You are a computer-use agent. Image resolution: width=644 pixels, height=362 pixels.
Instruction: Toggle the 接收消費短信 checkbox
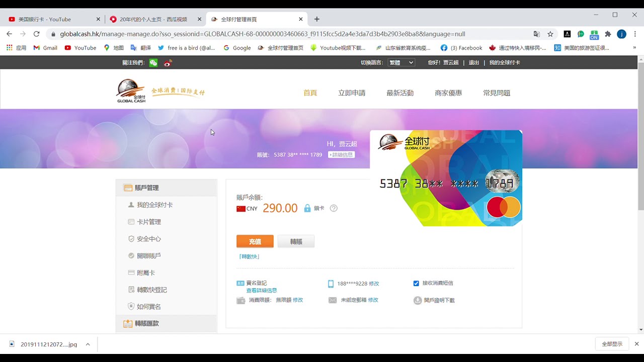pos(416,283)
